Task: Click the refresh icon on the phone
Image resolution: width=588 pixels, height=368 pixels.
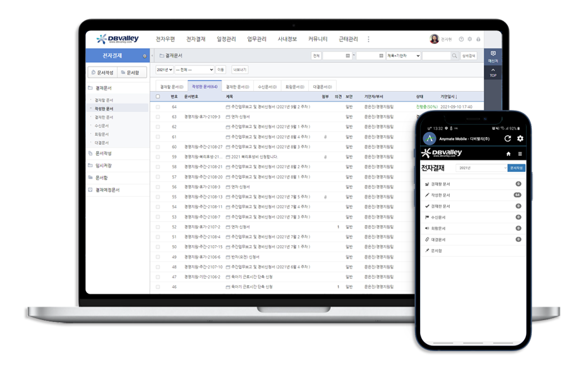Action: [x=508, y=138]
